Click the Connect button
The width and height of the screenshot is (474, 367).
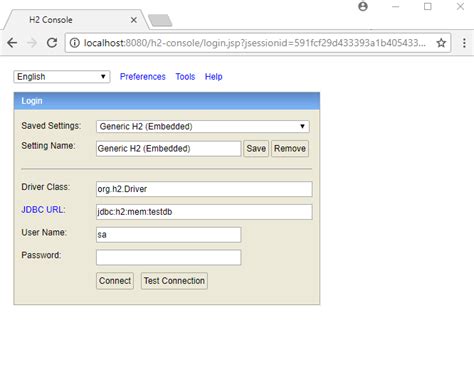click(115, 281)
